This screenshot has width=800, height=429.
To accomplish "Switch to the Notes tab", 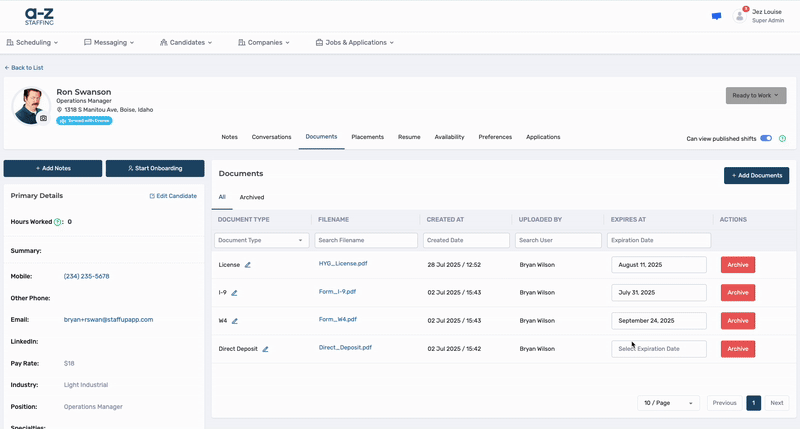I will coord(230,137).
